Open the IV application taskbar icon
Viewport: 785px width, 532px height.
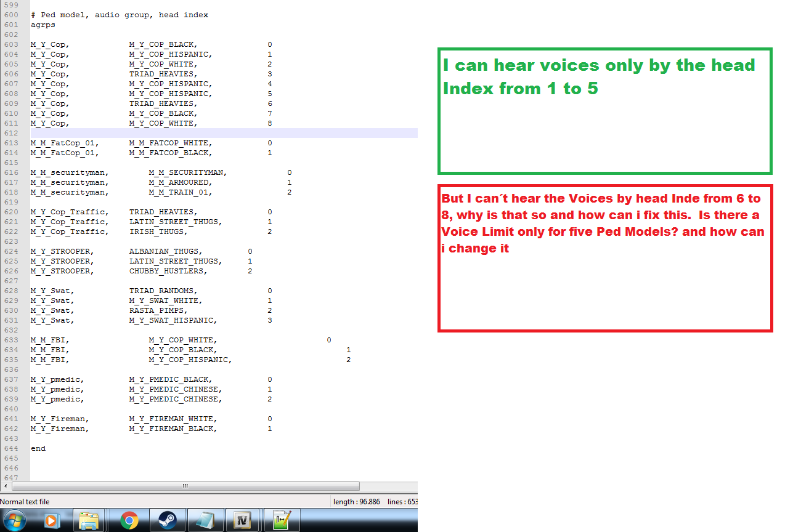pyautogui.click(x=243, y=521)
